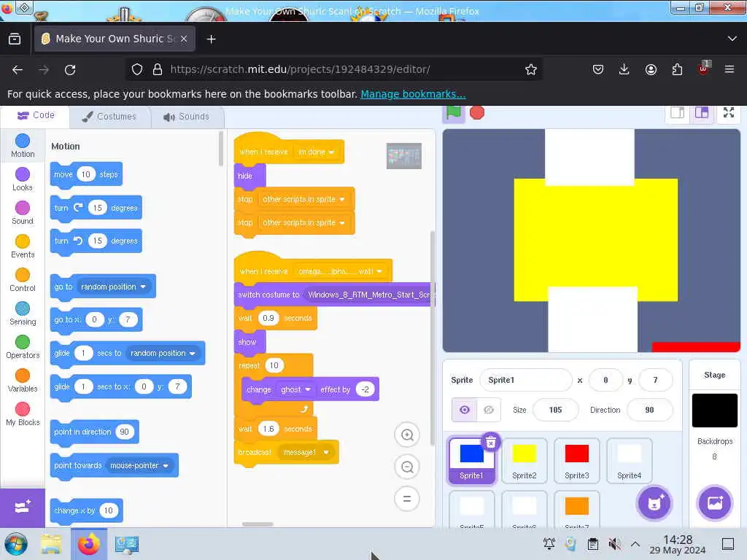Open glide 'random position' dropdown

[x=163, y=353]
